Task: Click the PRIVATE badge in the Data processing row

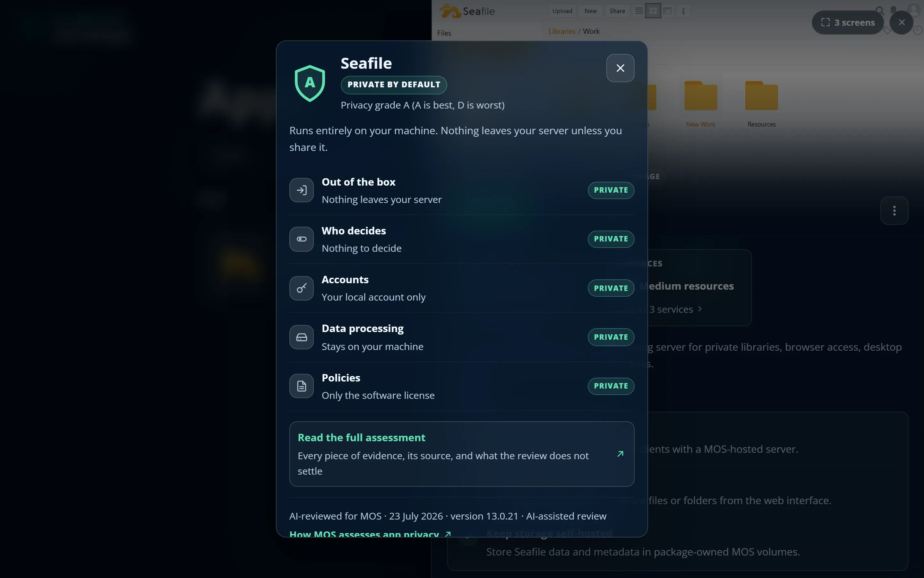Action: (611, 337)
